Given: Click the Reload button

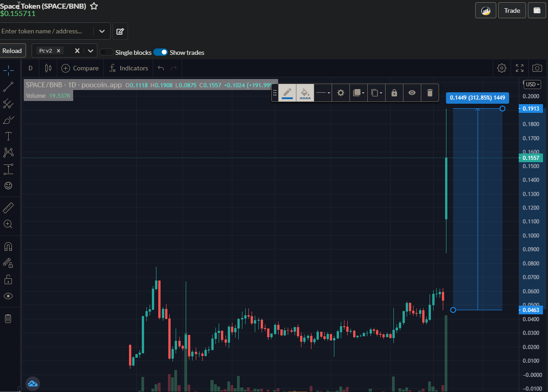Looking at the screenshot, I should [x=12, y=50].
